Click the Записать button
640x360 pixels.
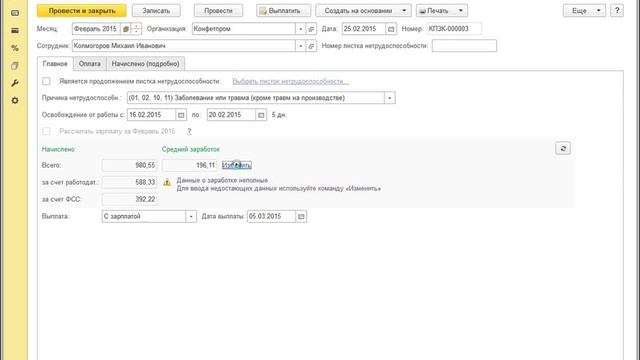point(156,11)
